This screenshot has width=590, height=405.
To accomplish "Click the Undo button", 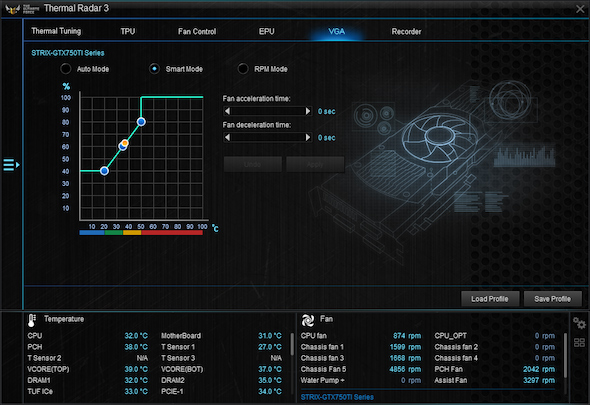I will coord(252,164).
